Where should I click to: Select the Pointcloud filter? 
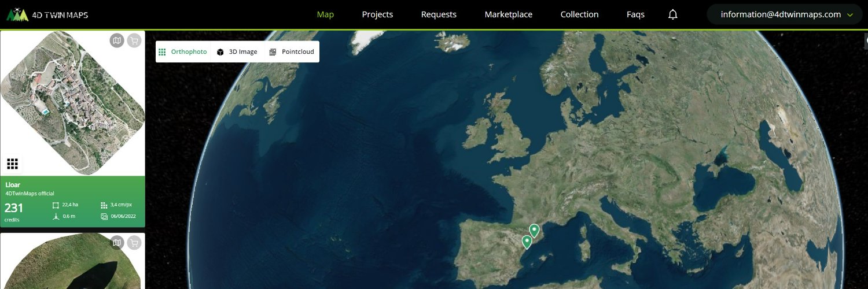click(x=292, y=51)
